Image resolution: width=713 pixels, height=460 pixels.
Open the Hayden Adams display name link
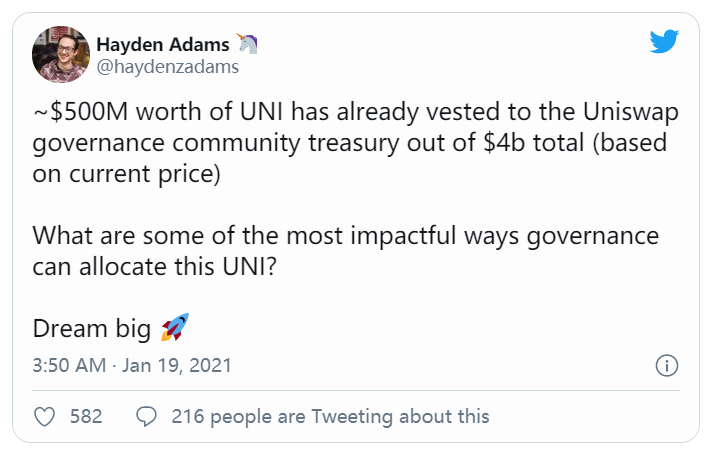pyautogui.click(x=162, y=45)
